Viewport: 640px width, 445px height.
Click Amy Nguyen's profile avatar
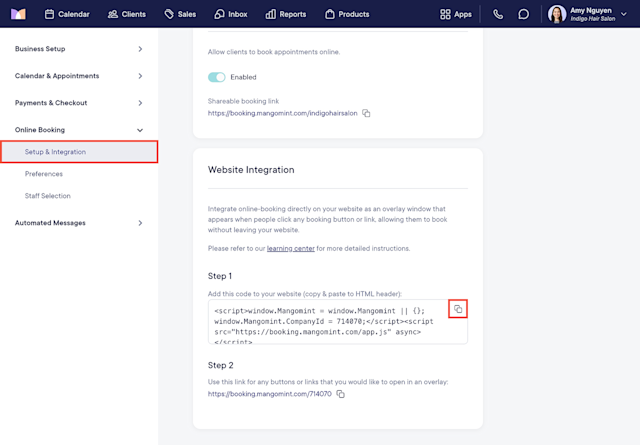pyautogui.click(x=557, y=14)
